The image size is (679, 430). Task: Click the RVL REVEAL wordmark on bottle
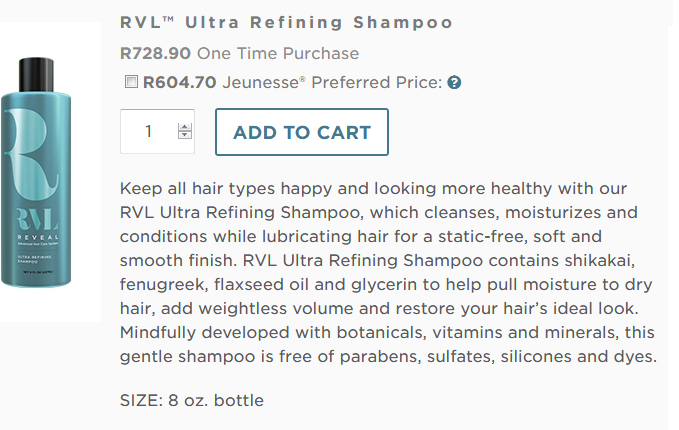[38, 224]
